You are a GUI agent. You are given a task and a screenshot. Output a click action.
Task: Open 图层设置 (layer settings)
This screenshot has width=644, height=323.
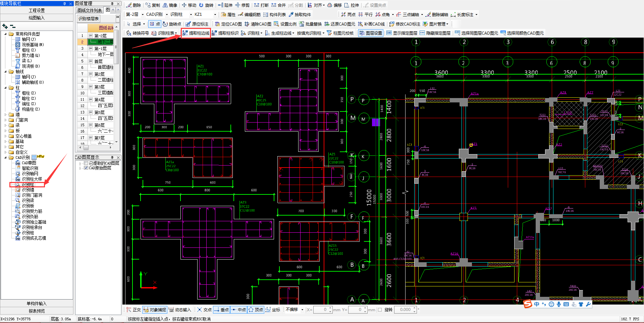[371, 33]
